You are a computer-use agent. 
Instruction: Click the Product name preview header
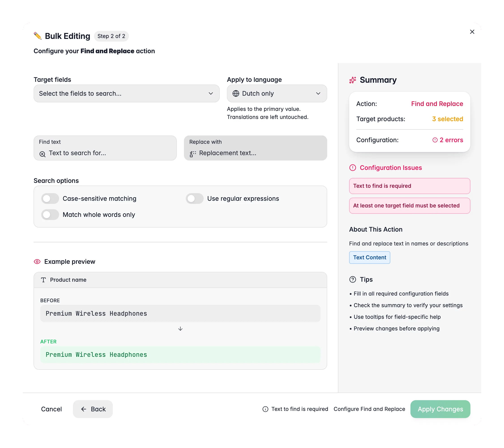180,280
